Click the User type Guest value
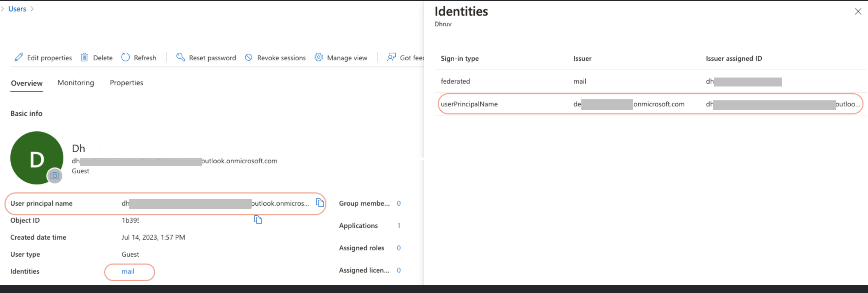This screenshot has height=293, width=868. click(130, 254)
